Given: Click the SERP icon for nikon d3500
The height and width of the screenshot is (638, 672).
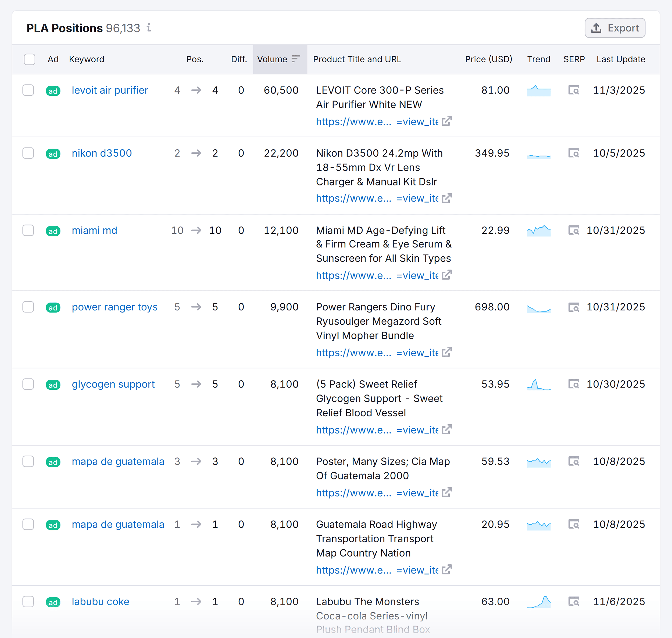Looking at the screenshot, I should click(574, 153).
